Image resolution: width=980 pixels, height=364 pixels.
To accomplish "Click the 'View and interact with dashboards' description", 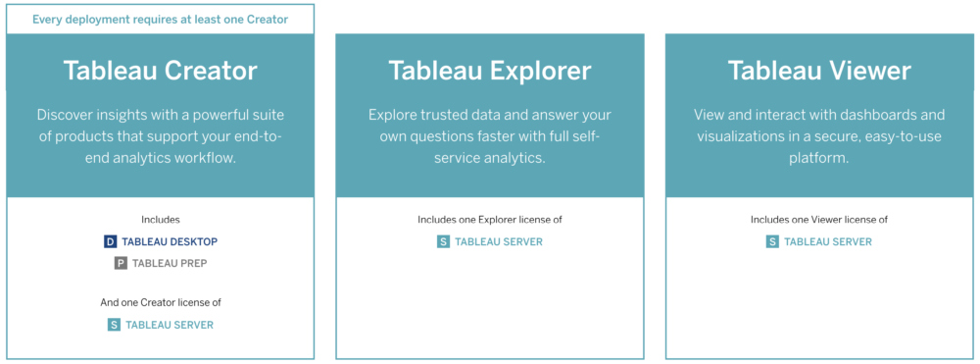I will [x=819, y=136].
